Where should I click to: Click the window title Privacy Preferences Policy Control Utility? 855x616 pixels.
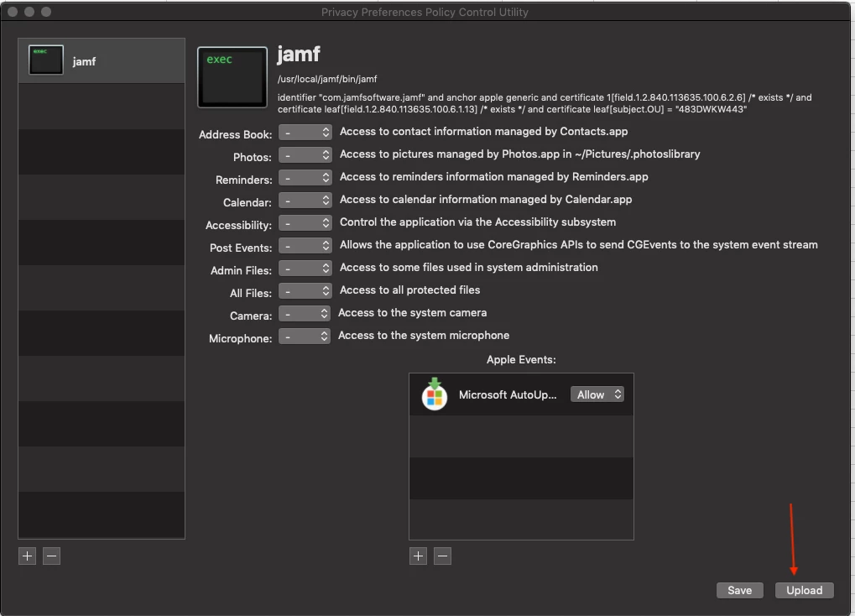click(x=425, y=12)
